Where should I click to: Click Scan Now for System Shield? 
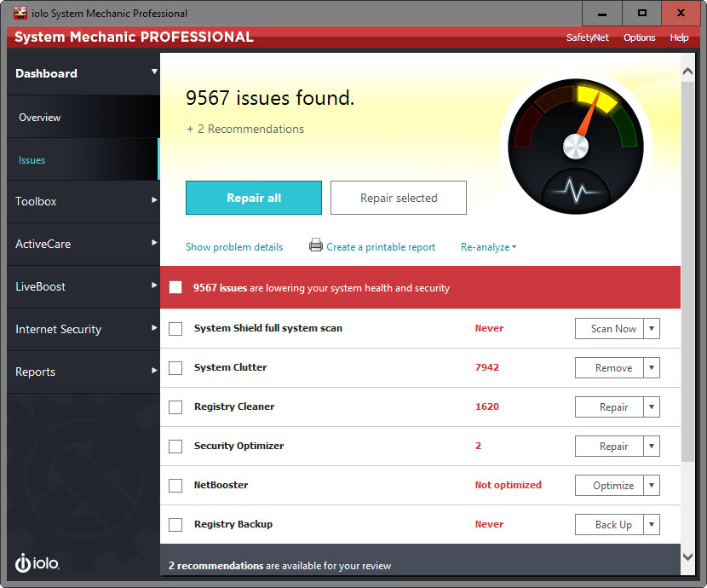point(609,329)
